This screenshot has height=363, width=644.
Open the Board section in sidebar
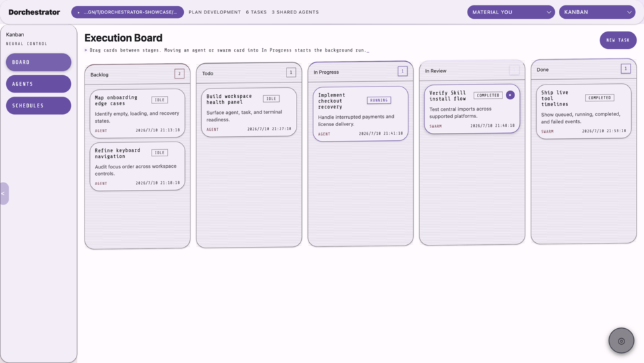click(x=38, y=62)
